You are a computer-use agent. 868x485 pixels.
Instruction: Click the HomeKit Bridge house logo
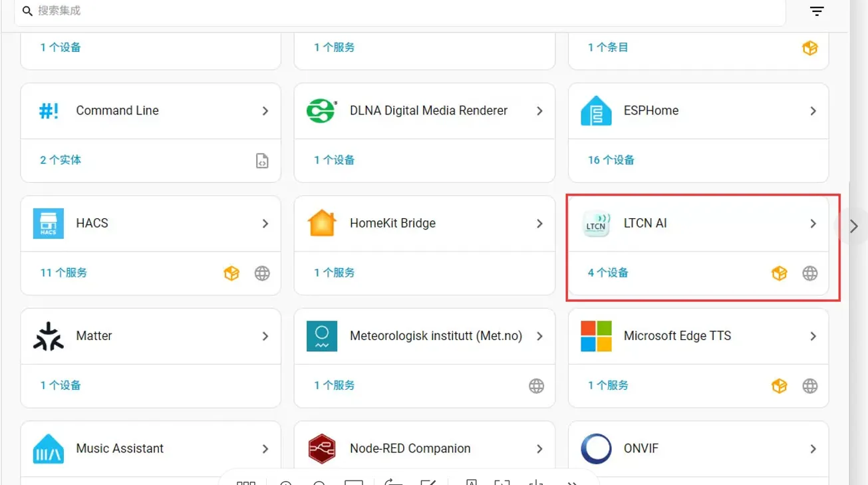point(322,224)
